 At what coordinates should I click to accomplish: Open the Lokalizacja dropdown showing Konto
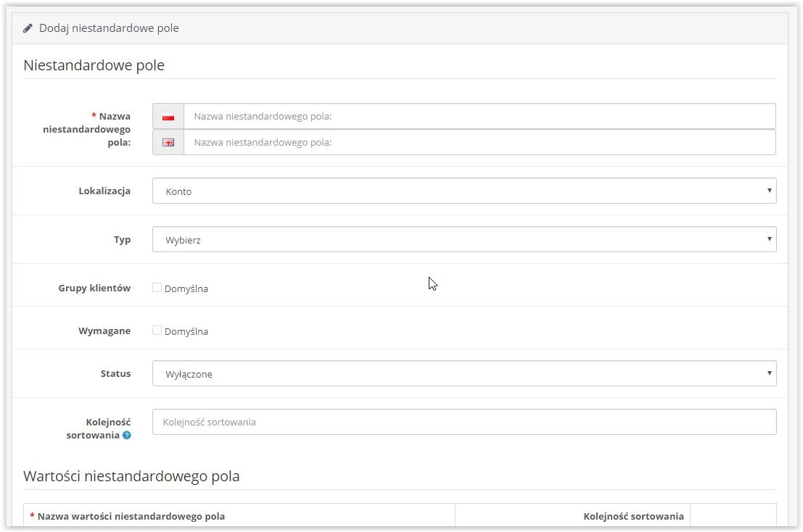(464, 191)
